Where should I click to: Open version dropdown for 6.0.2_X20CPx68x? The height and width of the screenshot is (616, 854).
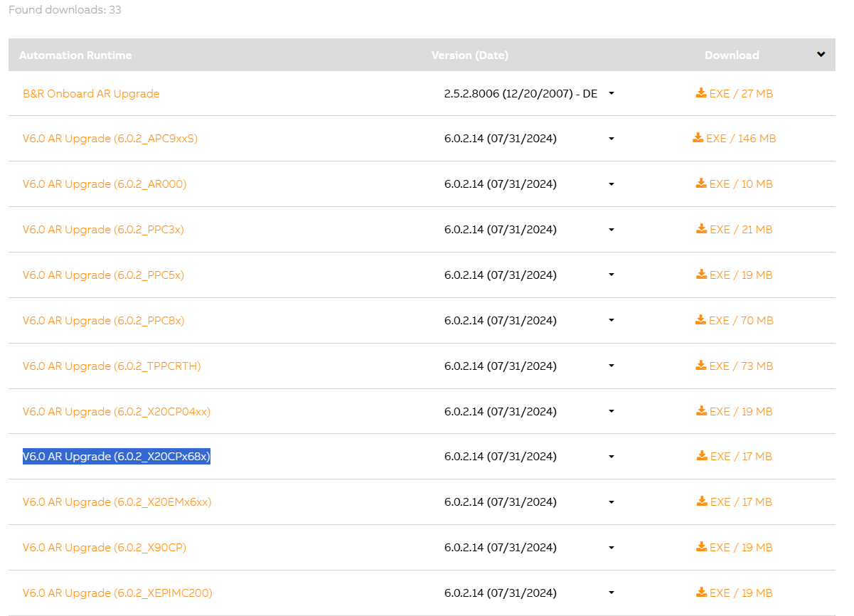(x=611, y=457)
